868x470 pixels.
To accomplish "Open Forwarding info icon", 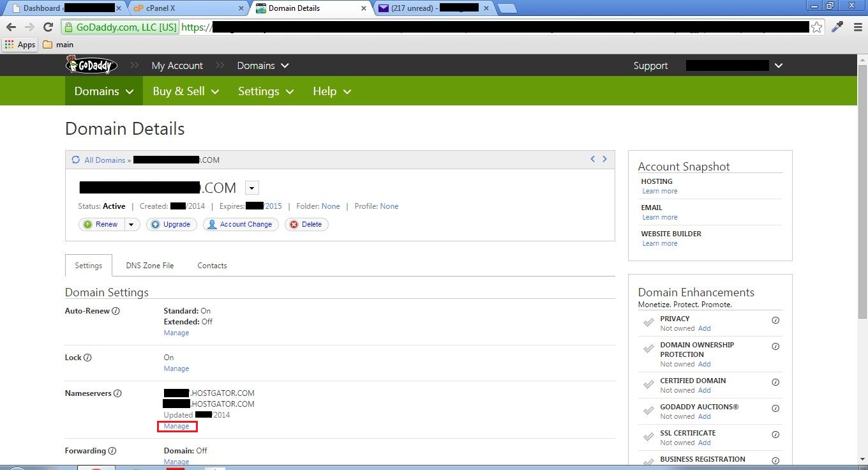I will pos(112,451).
